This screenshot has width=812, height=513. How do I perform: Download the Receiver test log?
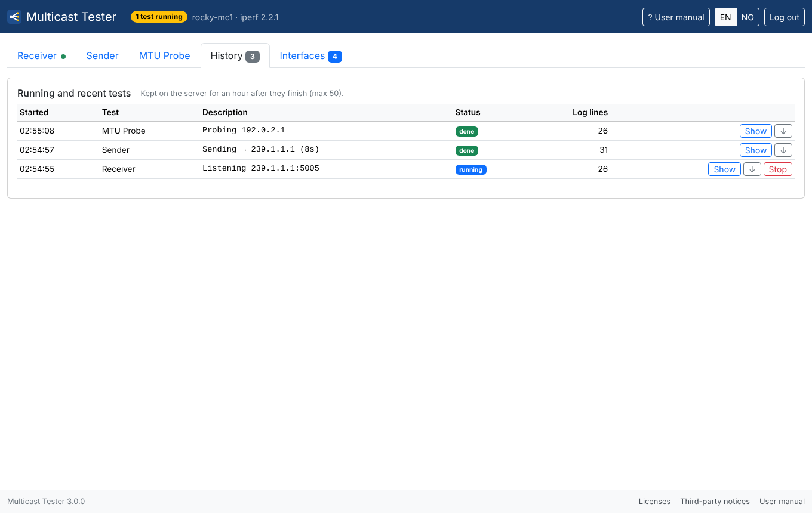coord(752,169)
